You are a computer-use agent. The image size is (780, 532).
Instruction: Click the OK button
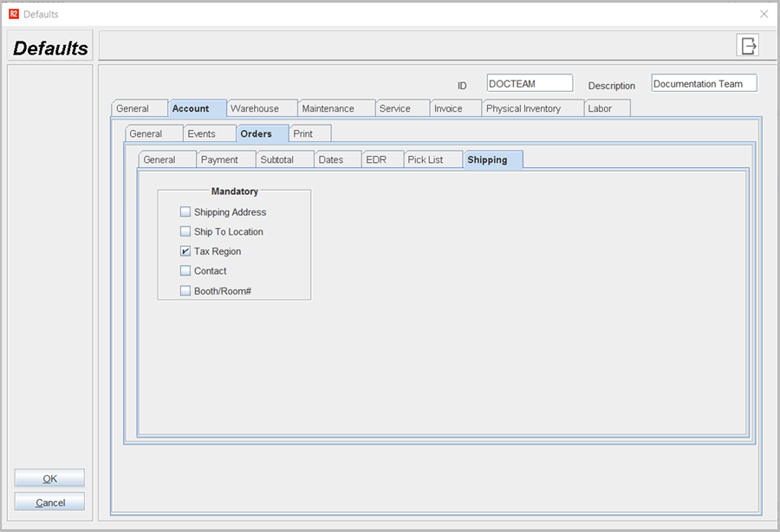click(x=49, y=478)
